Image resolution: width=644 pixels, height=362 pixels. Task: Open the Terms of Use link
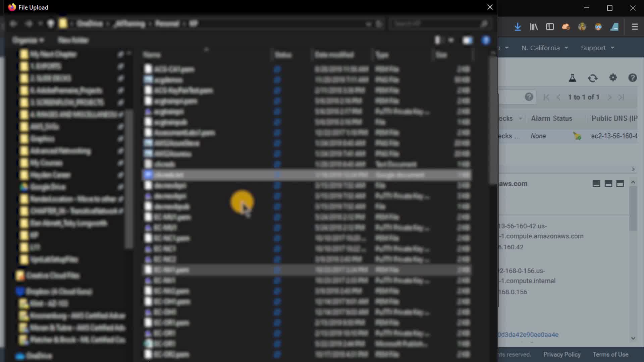point(610,354)
